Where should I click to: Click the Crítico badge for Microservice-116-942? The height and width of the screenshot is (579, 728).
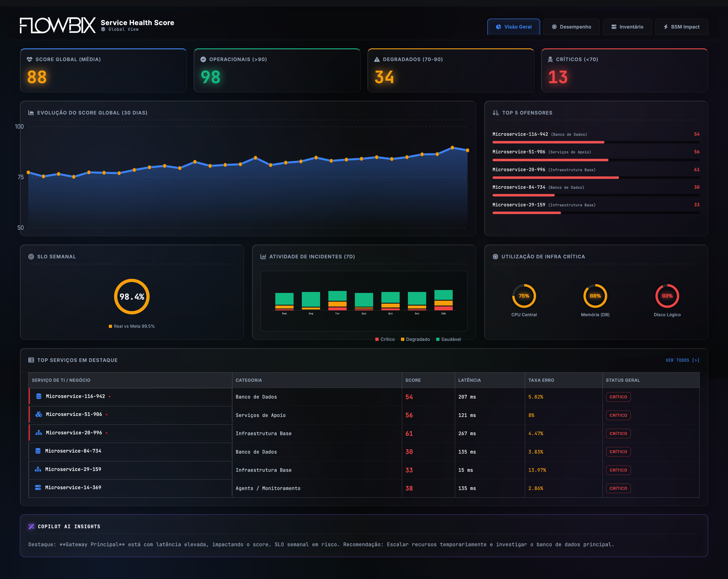coord(618,397)
